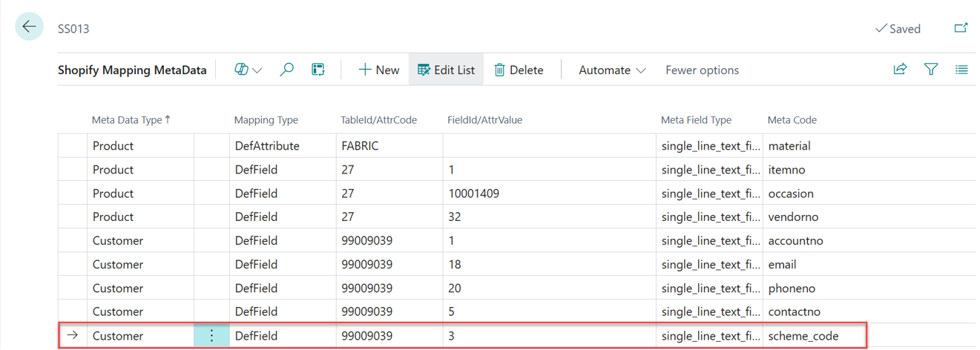Screen dimensions: 980x350
Task: Open the filter pane icon
Action: tap(931, 70)
